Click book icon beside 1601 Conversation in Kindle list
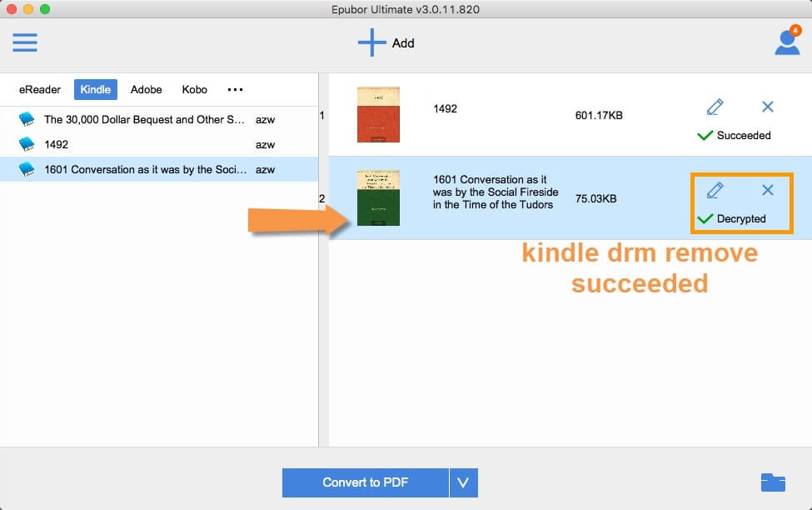The width and height of the screenshot is (812, 510). click(x=27, y=169)
